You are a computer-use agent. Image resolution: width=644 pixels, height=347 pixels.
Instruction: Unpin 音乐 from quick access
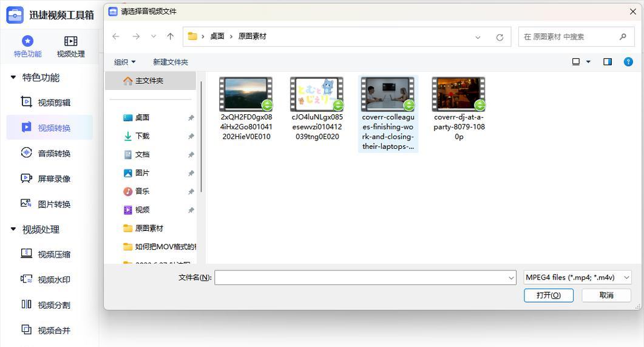(x=191, y=191)
